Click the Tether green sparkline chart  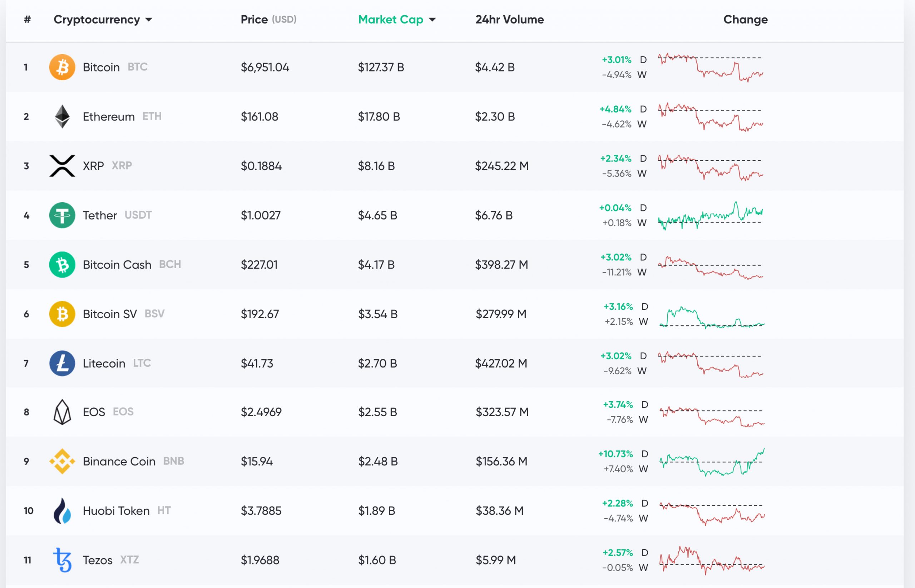click(711, 215)
